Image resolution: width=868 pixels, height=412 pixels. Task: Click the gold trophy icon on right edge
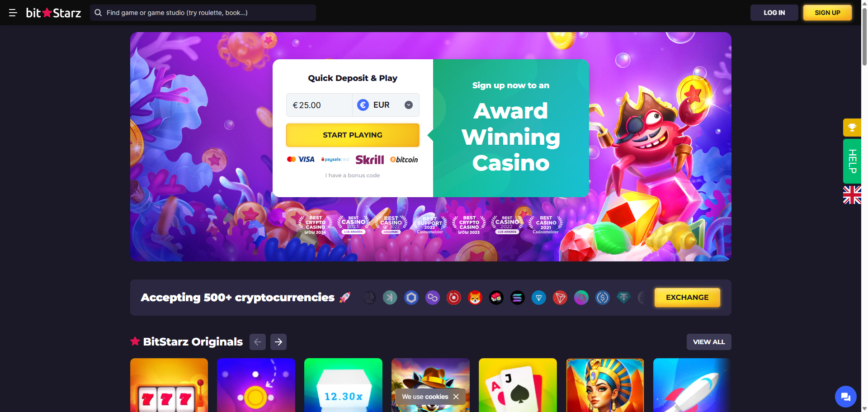(852, 128)
